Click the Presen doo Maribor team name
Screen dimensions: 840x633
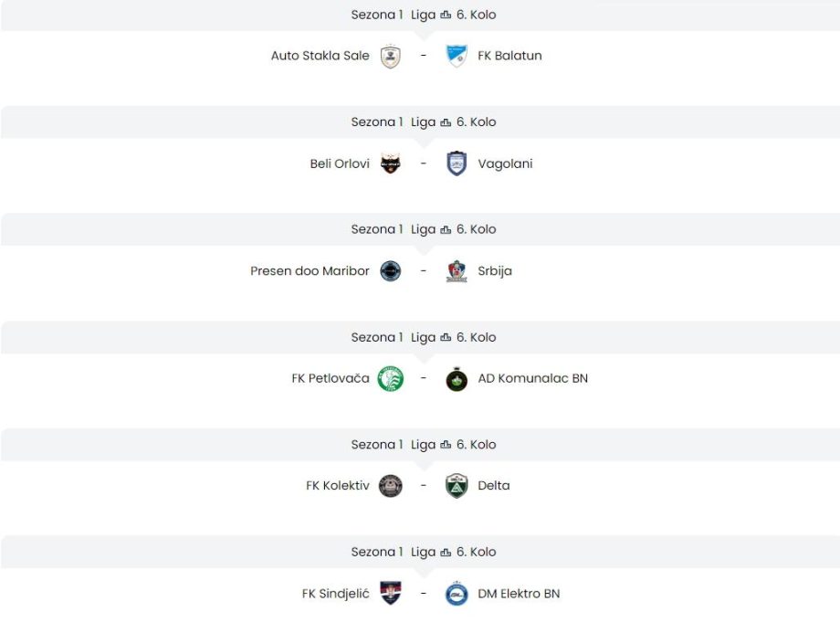[x=310, y=271]
